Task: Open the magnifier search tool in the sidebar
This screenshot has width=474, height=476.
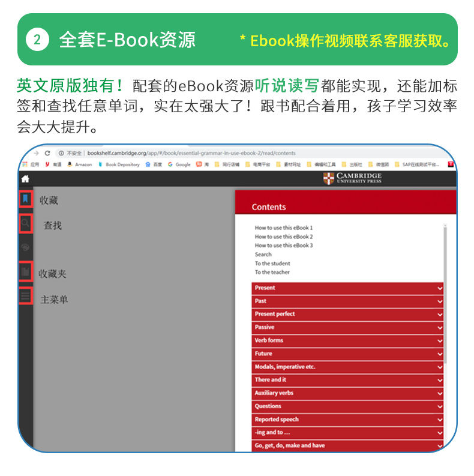Action: (x=25, y=224)
